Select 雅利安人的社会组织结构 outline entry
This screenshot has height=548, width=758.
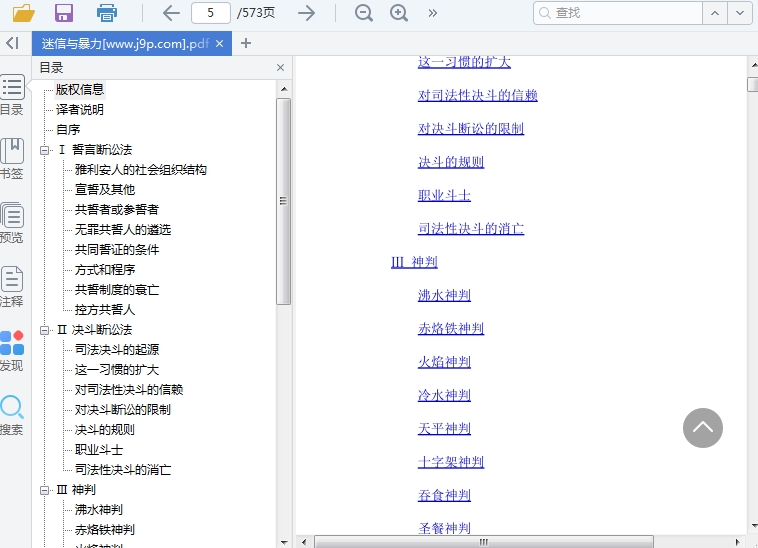(x=141, y=170)
